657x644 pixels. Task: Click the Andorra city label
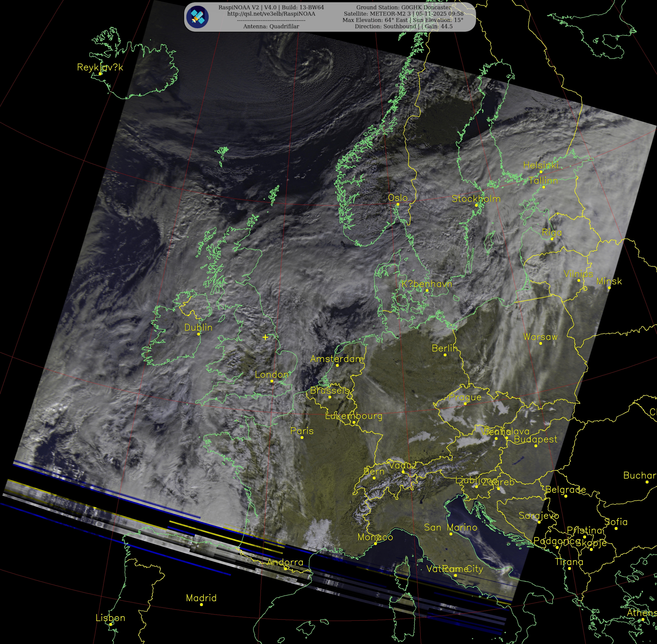pos(285,562)
